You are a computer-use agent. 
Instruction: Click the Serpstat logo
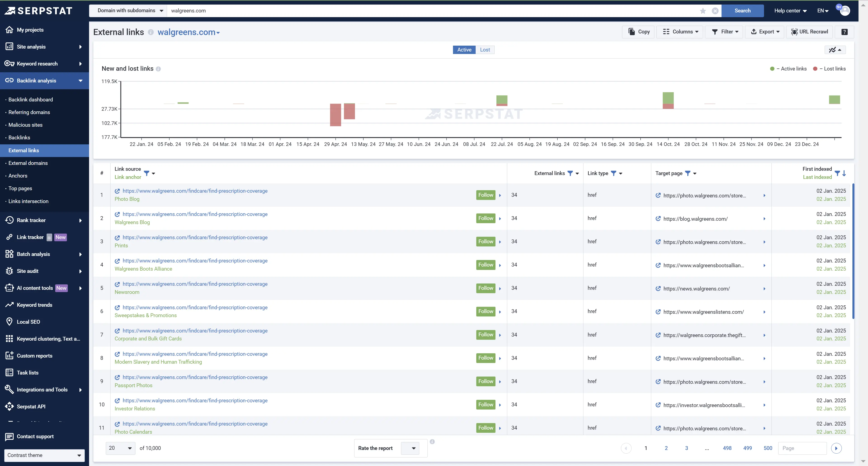click(x=38, y=11)
